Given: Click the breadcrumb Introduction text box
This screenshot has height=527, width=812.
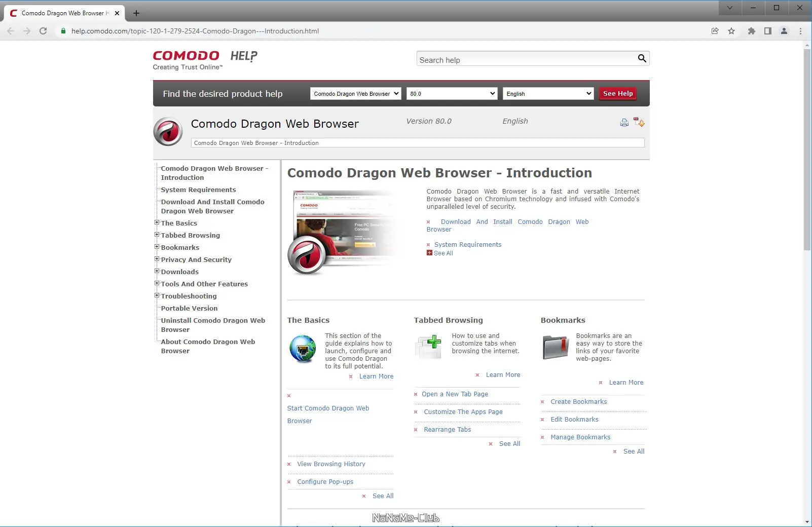Looking at the screenshot, I should coord(418,143).
